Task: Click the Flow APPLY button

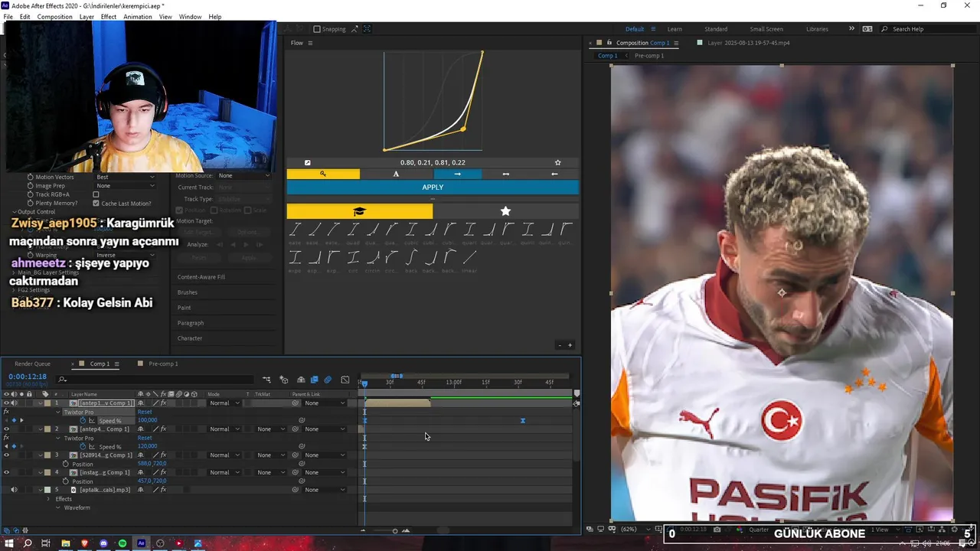Action: (x=433, y=187)
